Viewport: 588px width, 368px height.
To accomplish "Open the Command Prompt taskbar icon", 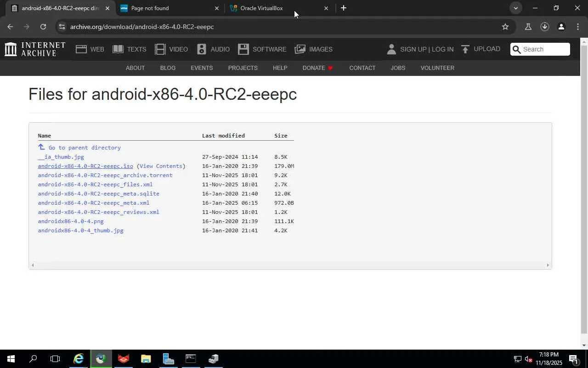I will (191, 359).
